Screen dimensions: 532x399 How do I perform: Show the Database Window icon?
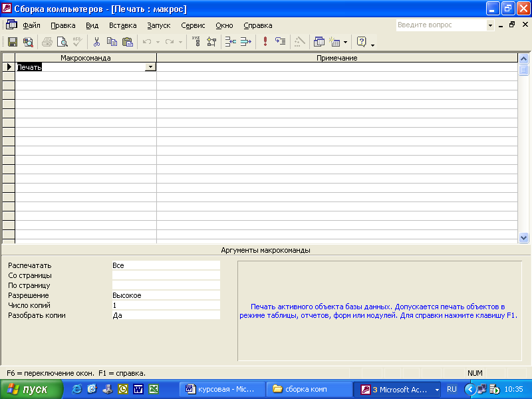tap(319, 42)
